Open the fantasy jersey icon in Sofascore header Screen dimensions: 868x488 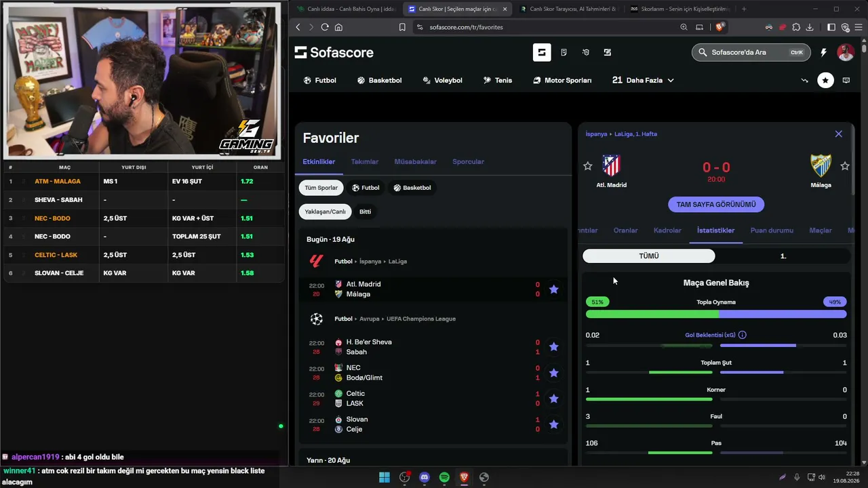(x=586, y=52)
